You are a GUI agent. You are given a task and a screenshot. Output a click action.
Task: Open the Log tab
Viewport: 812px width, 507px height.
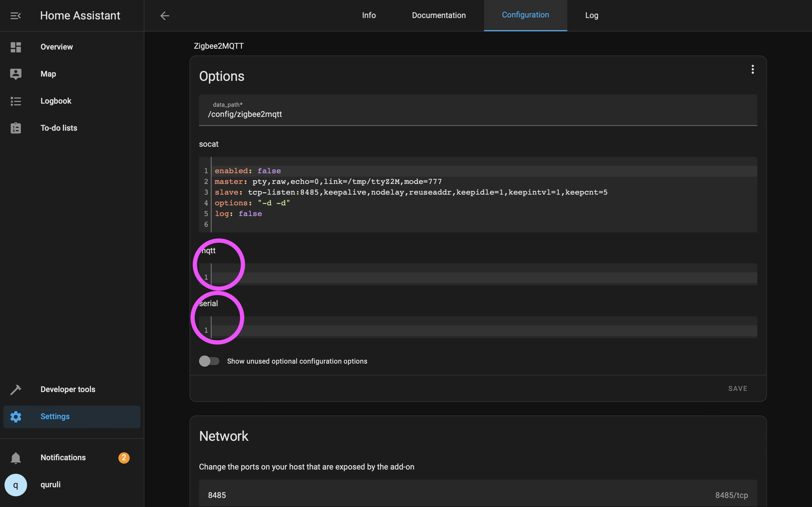(592, 15)
